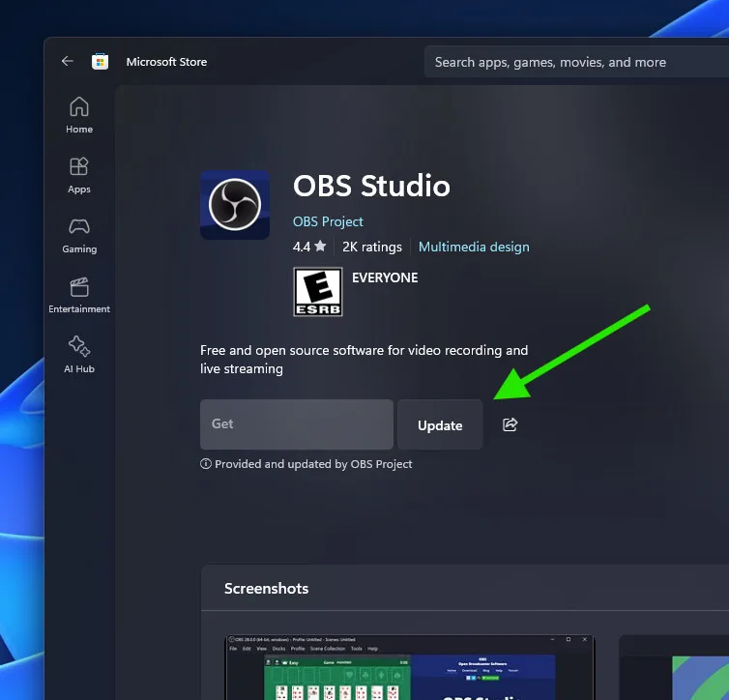729x700 pixels.
Task: Open the OBS Project publisher link
Action: click(328, 221)
